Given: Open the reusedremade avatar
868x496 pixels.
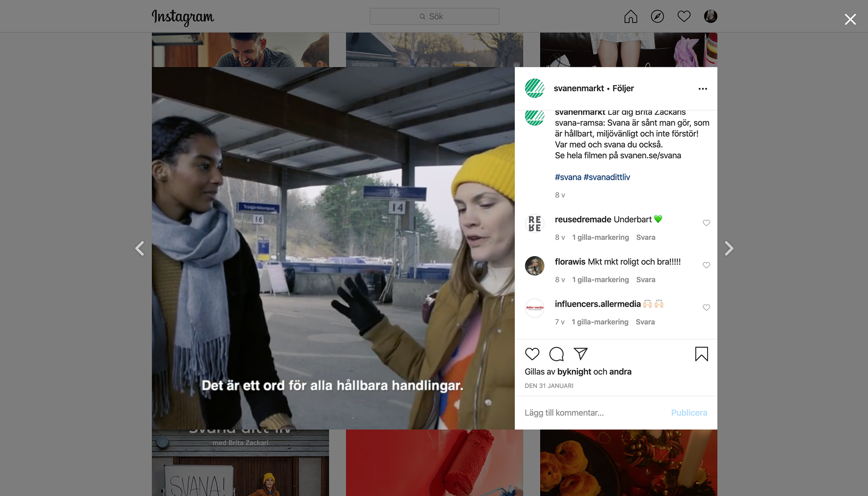Looking at the screenshot, I should pos(534,223).
